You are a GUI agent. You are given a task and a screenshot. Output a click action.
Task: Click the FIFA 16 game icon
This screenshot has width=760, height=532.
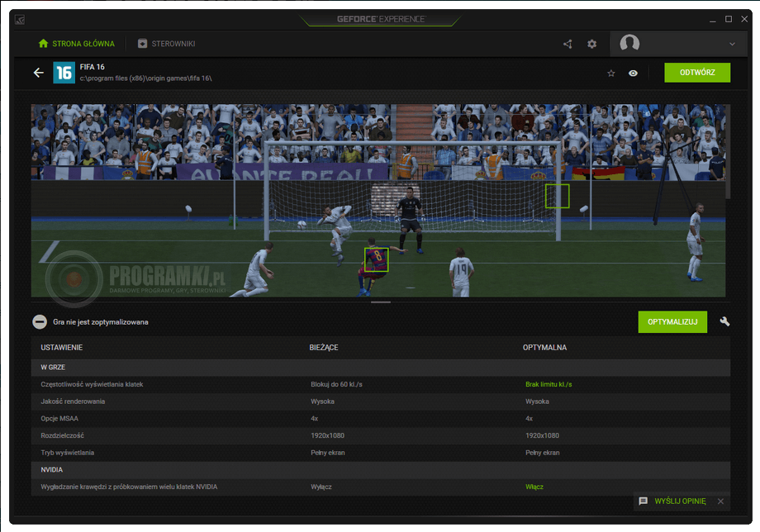point(64,73)
